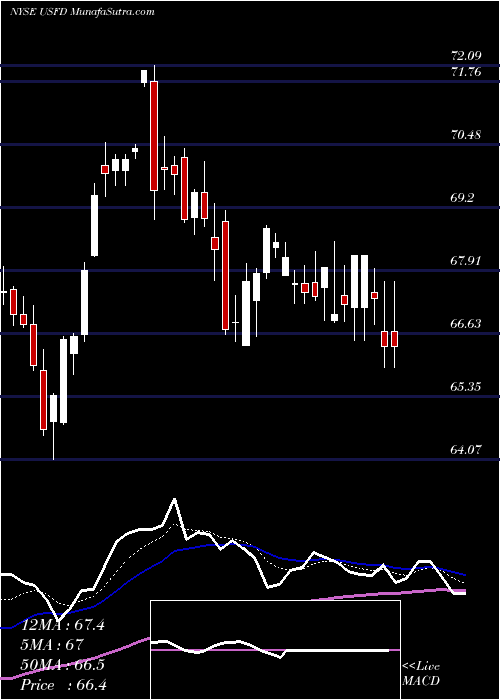Click the <<Live MACD label
The width and height of the screenshot is (500, 700).
point(421,674)
